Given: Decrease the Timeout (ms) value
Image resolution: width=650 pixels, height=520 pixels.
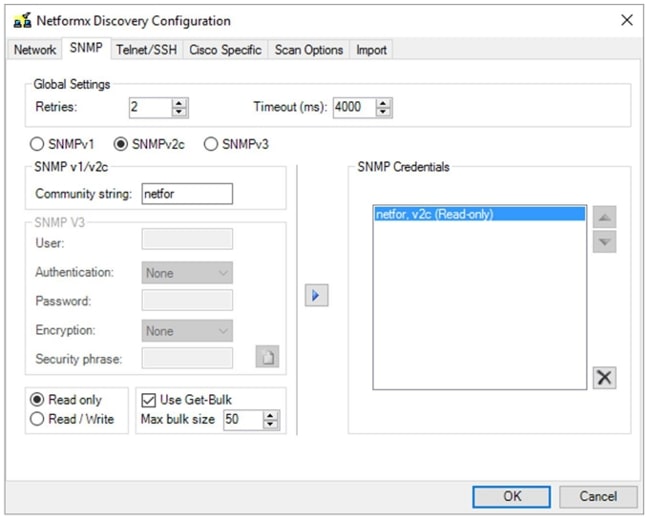Looking at the screenshot, I should click(383, 112).
